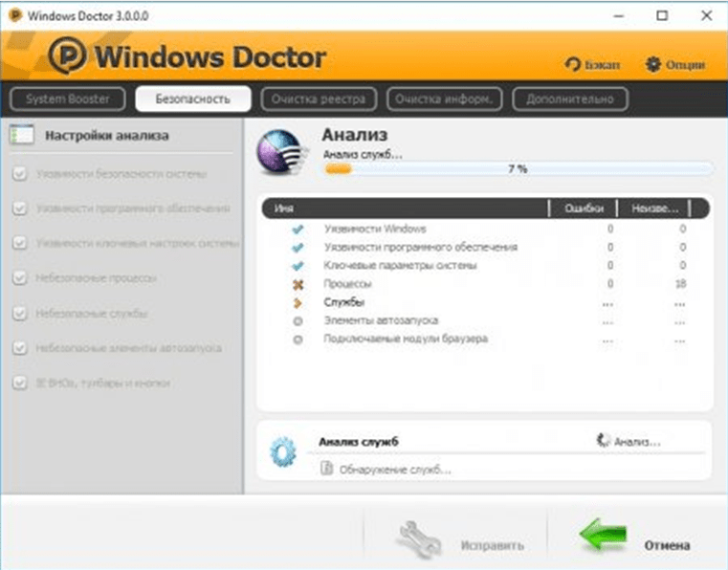Click the Настройки анализа panel icon
Viewport: 728px width, 570px height.
click(21, 135)
